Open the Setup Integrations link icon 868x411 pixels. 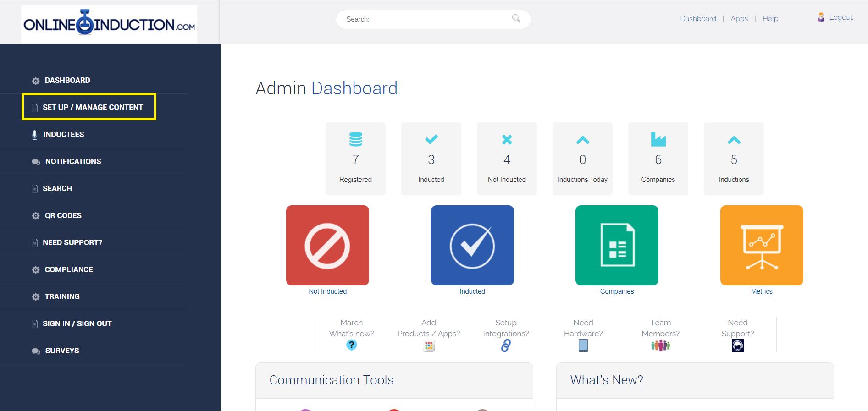506,345
